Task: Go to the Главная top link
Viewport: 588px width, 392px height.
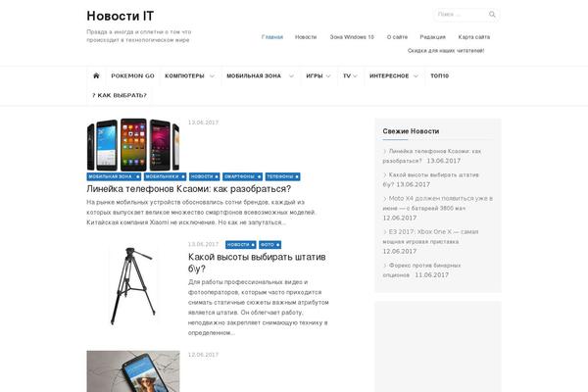Action: pos(272,37)
